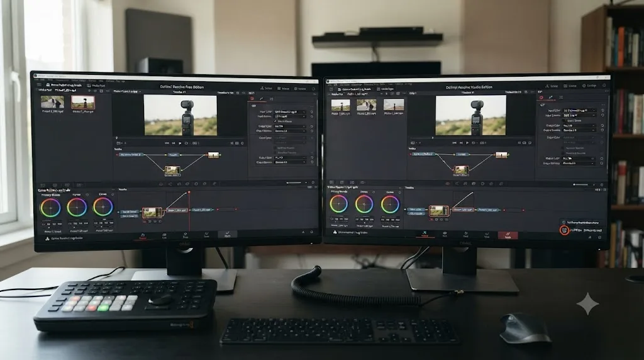Open Media Pool button in Free Edition top bar

pyautogui.click(x=96, y=86)
